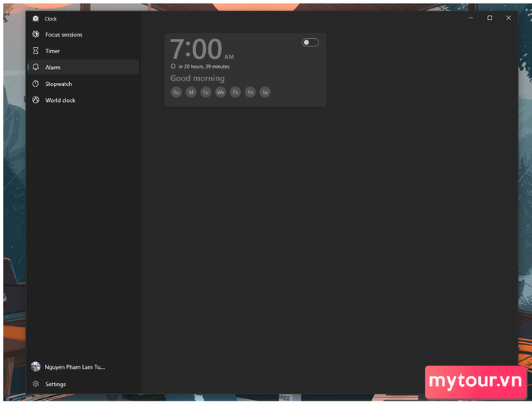Turn on the 7:00 AM alarm switch
This screenshot has height=406, width=532.
[310, 43]
